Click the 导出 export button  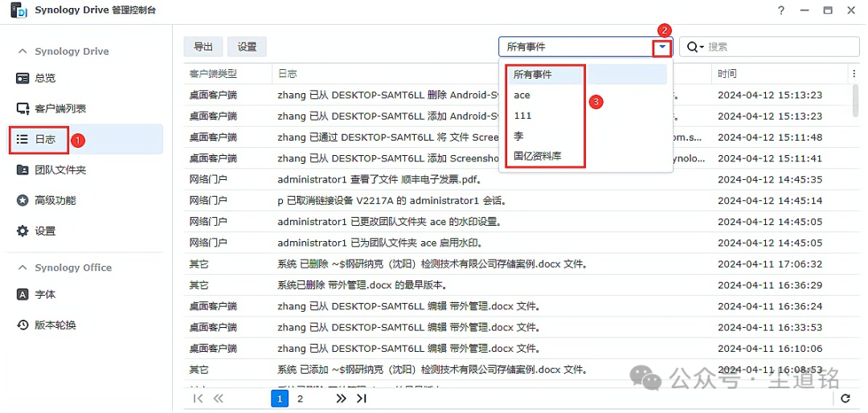pyautogui.click(x=203, y=47)
